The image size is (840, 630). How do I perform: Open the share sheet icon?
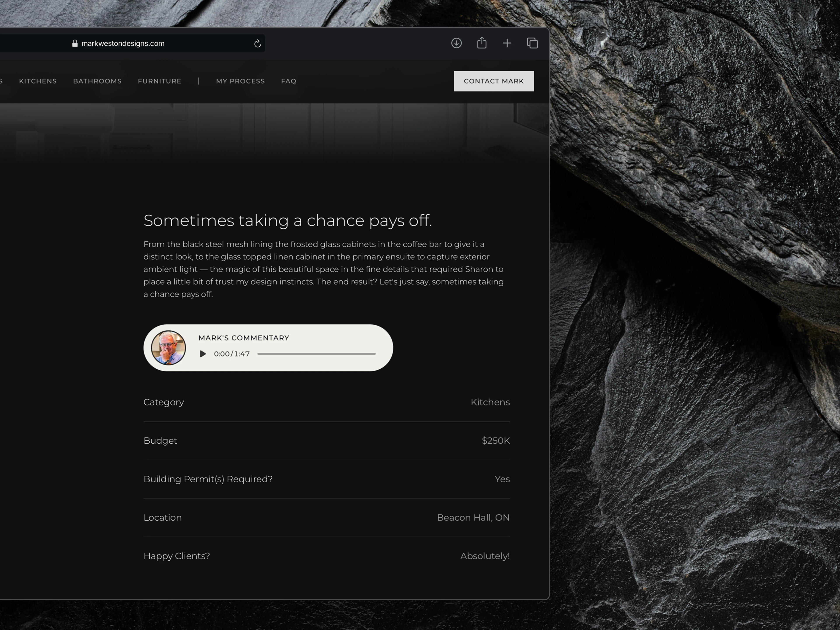point(481,43)
